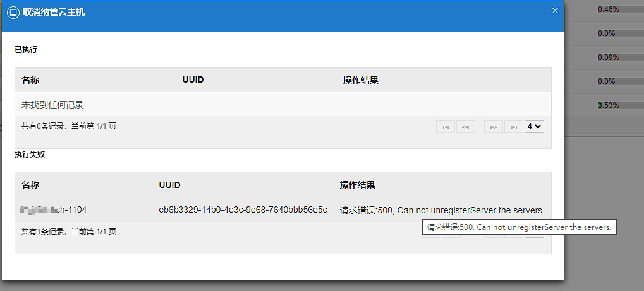Go to next page in 已执行 table
The height and width of the screenshot is (291, 644).
494,127
